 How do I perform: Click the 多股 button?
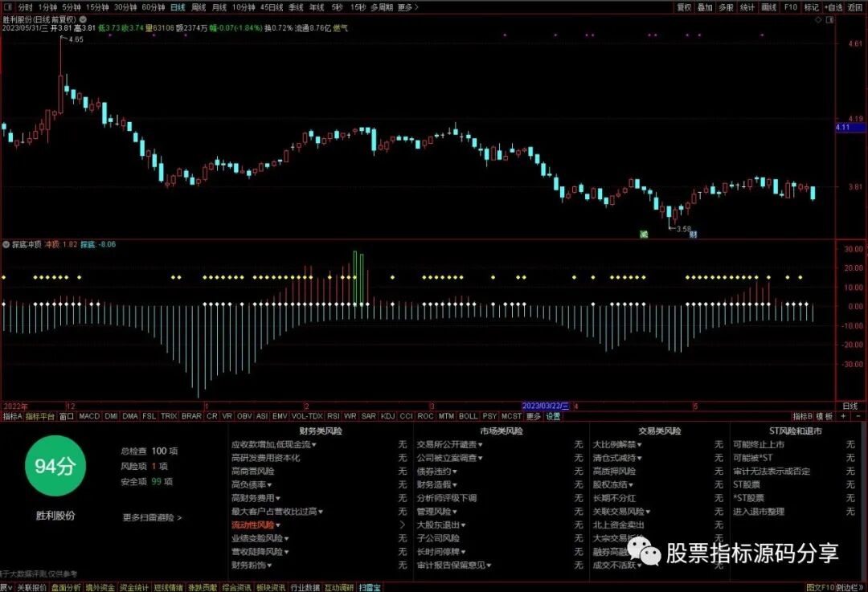pyautogui.click(x=727, y=7)
